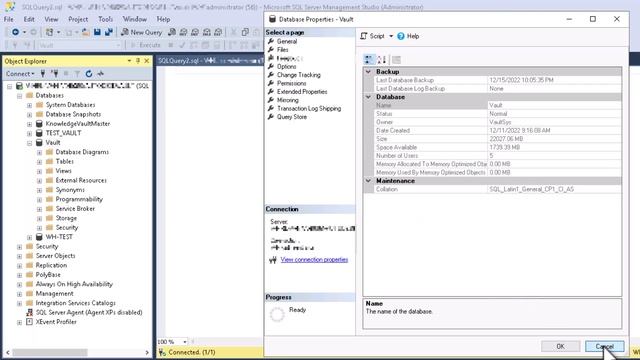Expand the Programmability folder

(39, 200)
